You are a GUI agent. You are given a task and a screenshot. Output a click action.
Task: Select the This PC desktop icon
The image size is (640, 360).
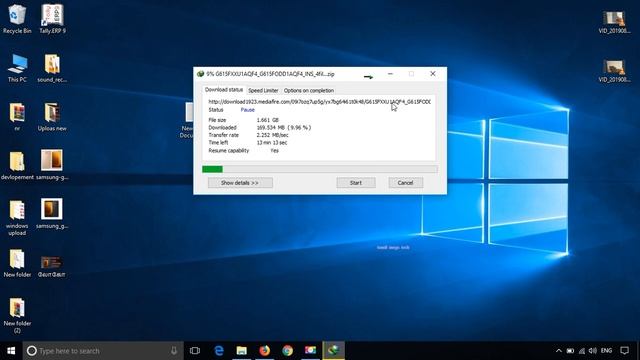[17, 67]
